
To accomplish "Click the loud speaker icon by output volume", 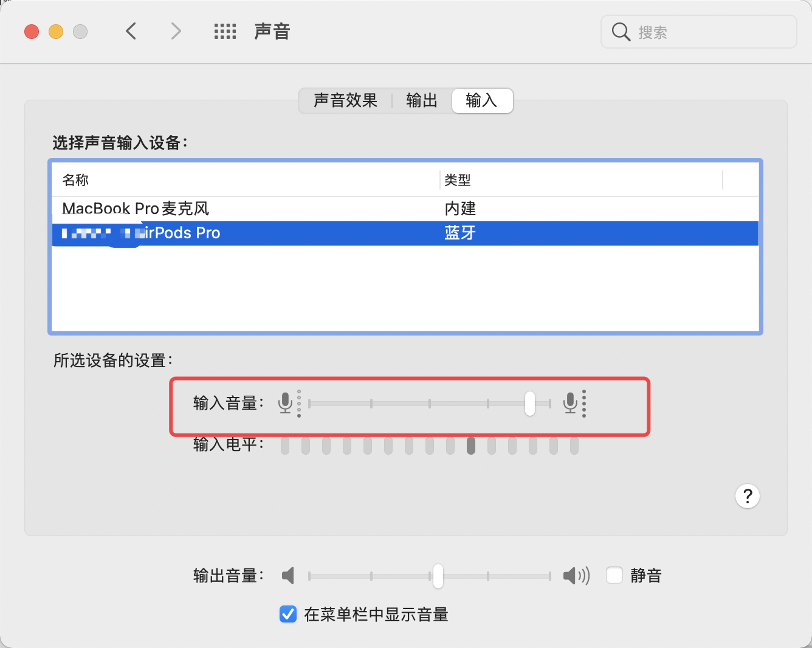I will click(x=576, y=576).
